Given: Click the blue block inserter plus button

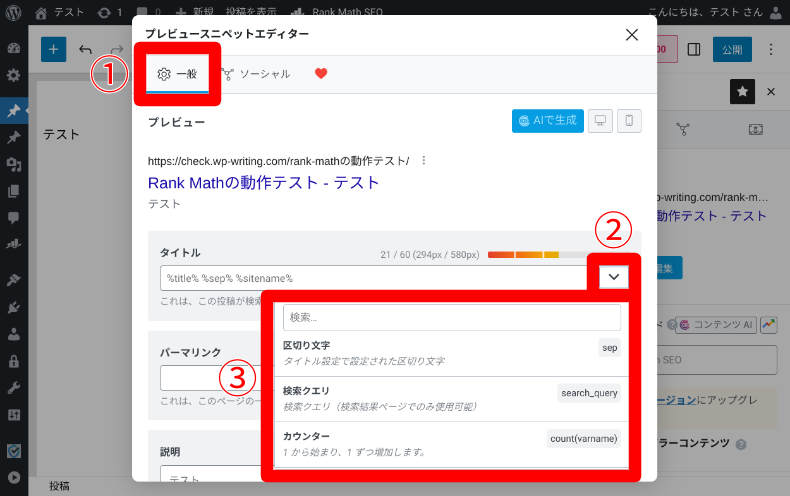Looking at the screenshot, I should tap(53, 49).
